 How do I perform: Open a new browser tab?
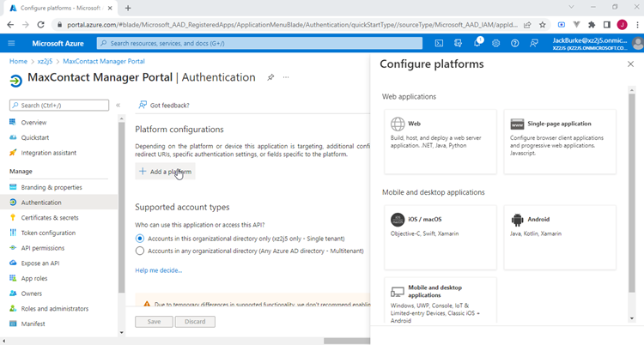(128, 8)
